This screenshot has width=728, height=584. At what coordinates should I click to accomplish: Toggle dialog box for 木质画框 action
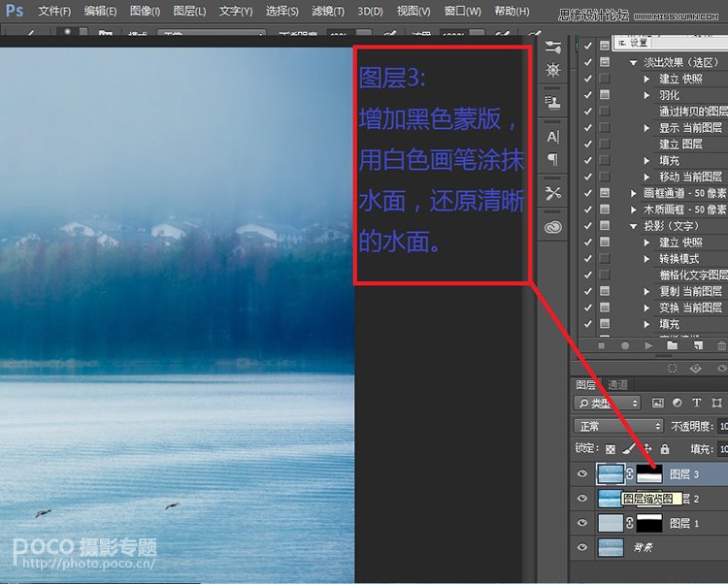[605, 210]
